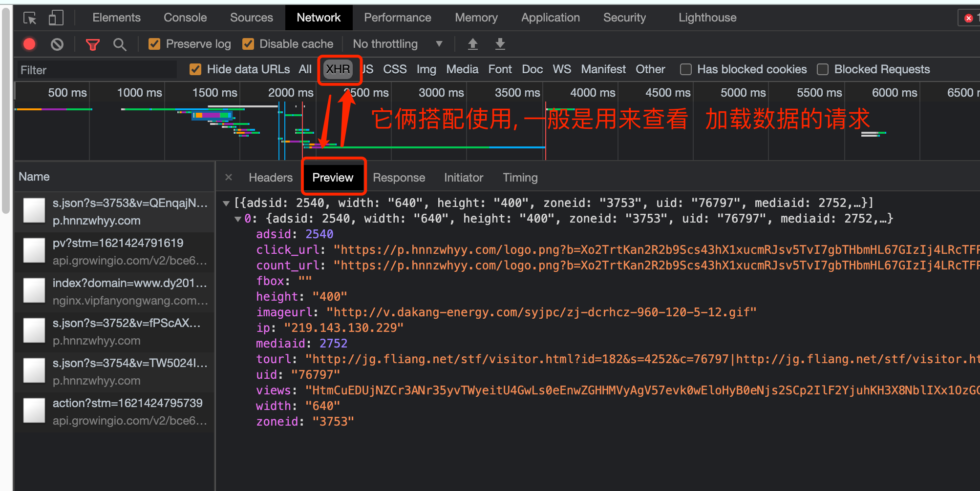Open the Memory tab
Screen dimensions: 980x491
(476, 18)
